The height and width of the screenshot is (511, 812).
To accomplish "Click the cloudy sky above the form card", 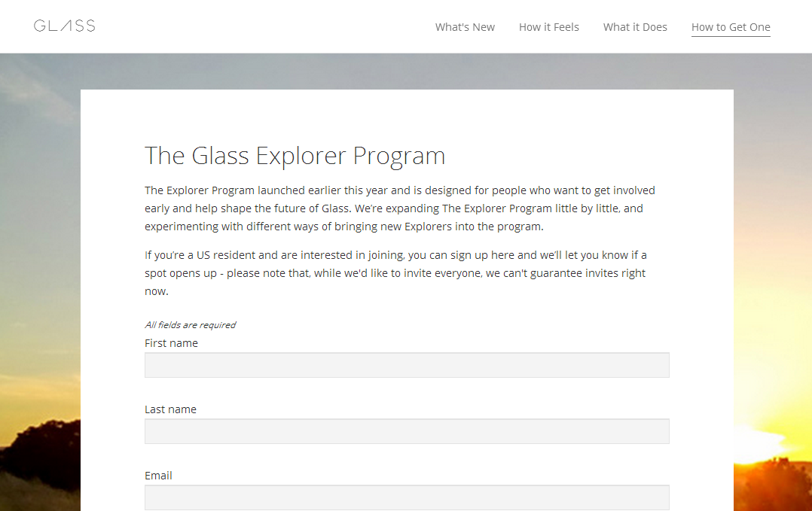I will (407, 71).
